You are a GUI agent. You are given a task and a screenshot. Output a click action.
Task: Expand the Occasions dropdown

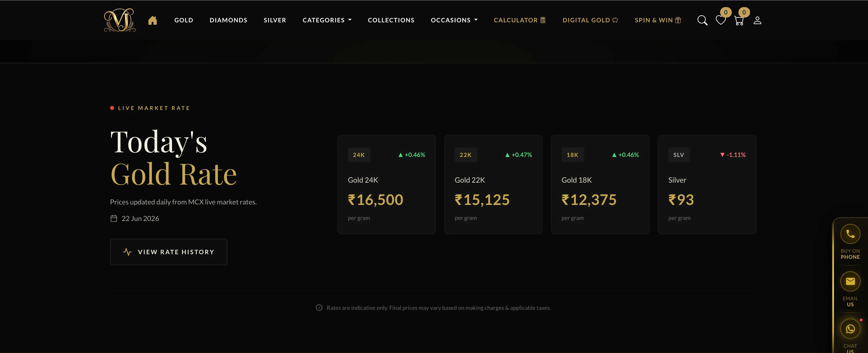click(454, 20)
